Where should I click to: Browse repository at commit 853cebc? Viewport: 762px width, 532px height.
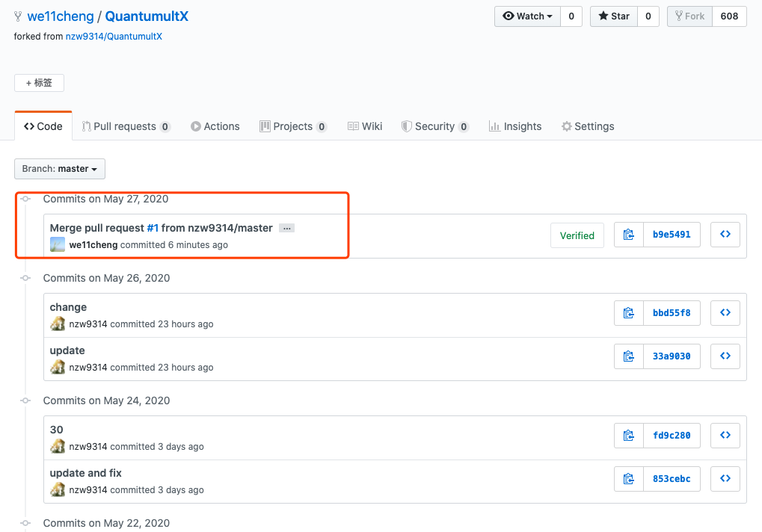[x=725, y=479]
